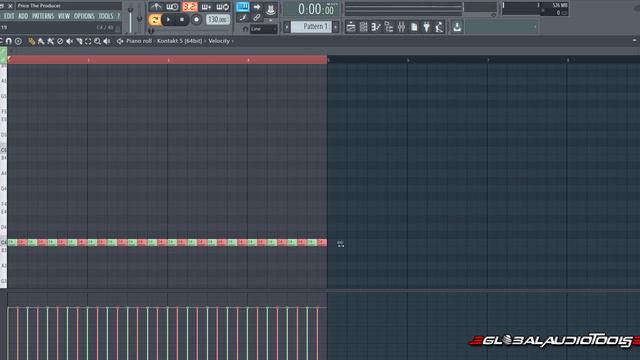The height and width of the screenshot is (360, 640).
Task: Select the Delete tool in piano roll
Action: pos(60,41)
